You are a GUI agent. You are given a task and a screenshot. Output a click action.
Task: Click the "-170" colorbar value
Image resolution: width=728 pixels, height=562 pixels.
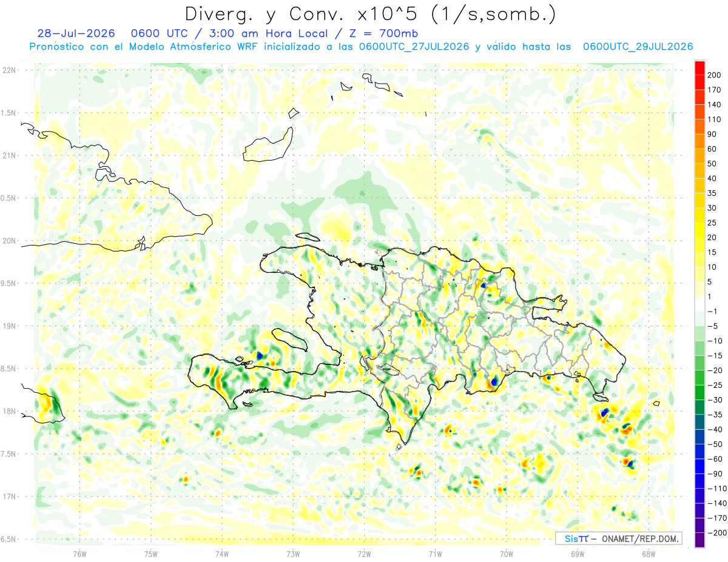point(716,519)
